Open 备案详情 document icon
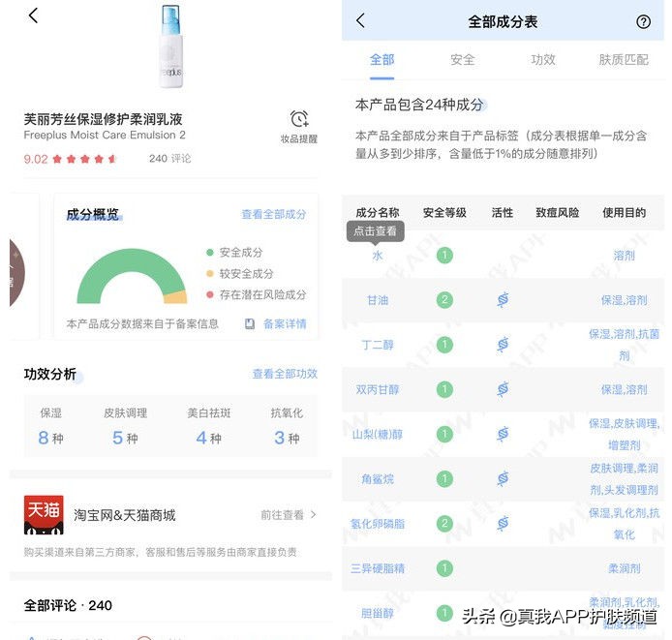This screenshot has height=640, width=672. tap(250, 323)
